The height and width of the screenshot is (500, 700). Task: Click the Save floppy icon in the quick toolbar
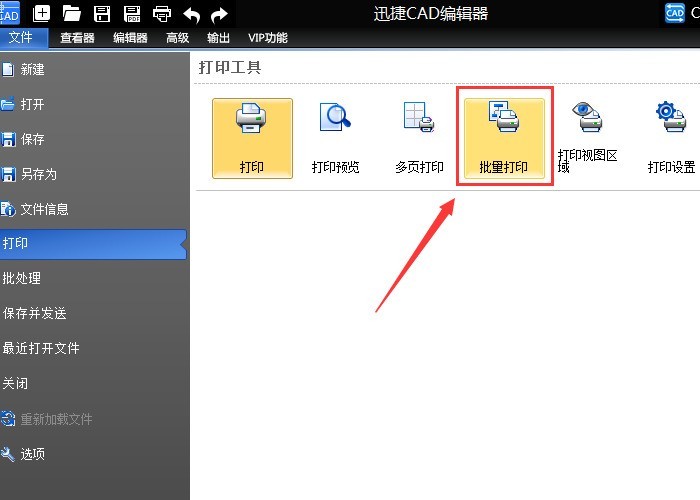[102, 14]
